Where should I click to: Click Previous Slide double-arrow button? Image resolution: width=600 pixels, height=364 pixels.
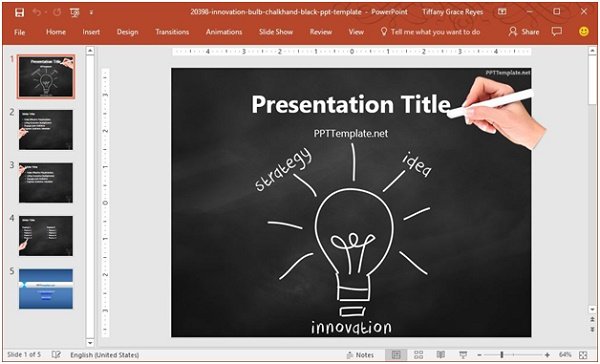coord(592,319)
